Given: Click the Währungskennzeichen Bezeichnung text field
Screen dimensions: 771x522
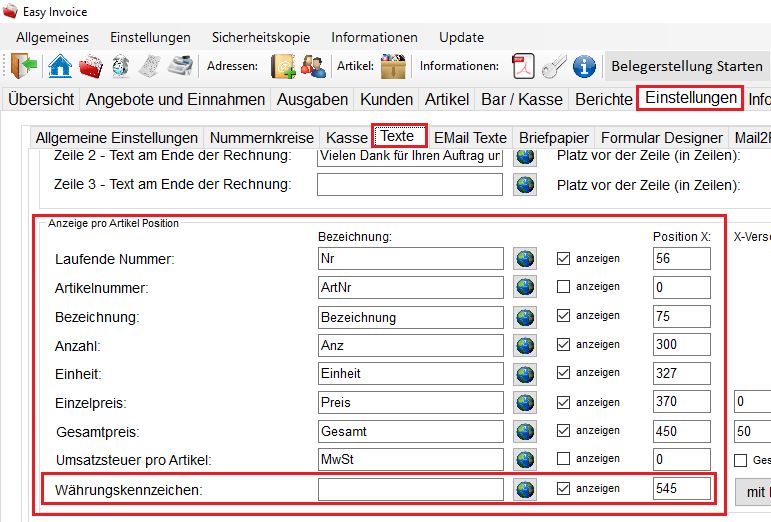Looking at the screenshot, I should pos(410,489).
